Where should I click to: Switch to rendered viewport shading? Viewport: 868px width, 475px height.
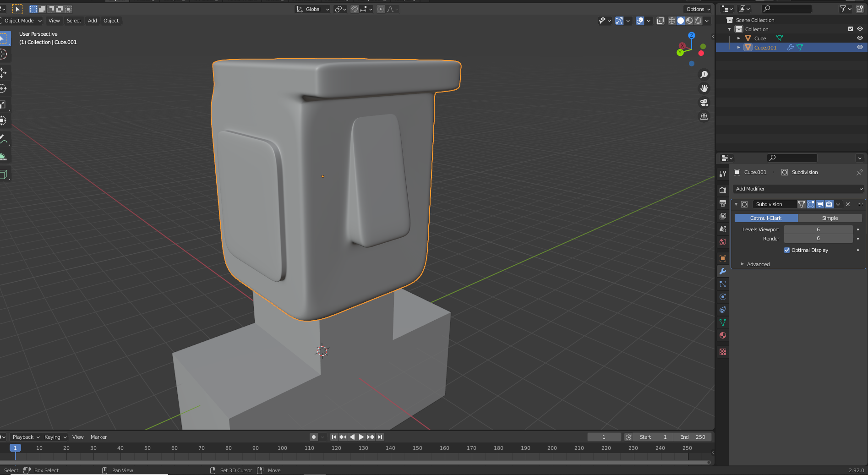tap(698, 21)
